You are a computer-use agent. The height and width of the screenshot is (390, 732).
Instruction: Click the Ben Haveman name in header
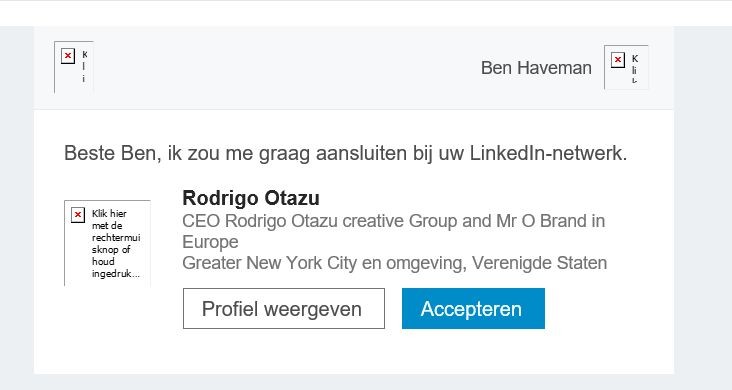536,68
